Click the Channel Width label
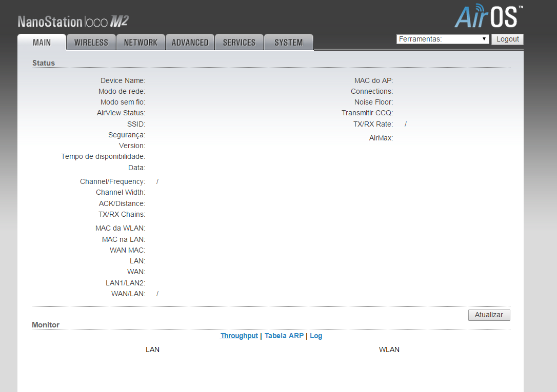 point(121,192)
